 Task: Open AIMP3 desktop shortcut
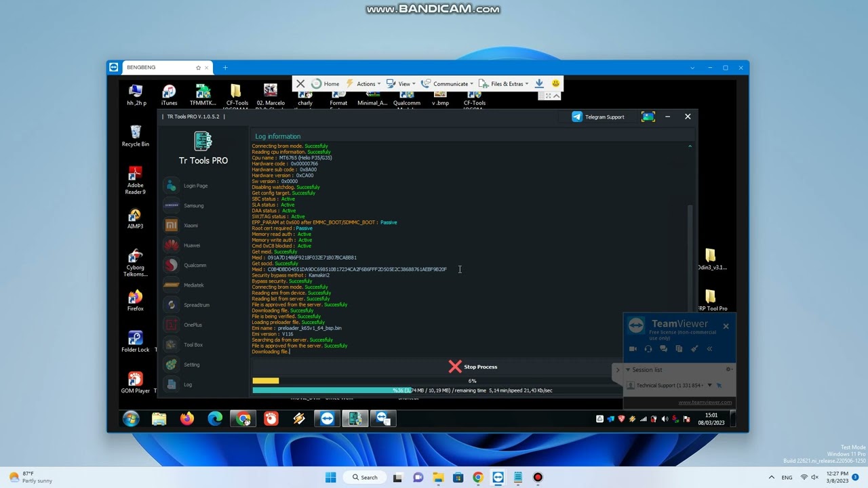[x=136, y=218]
